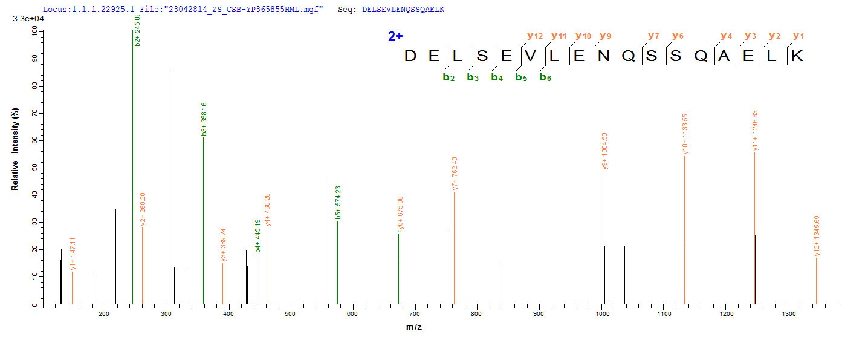Select the Relative Intensity (%) axis title

[15, 149]
